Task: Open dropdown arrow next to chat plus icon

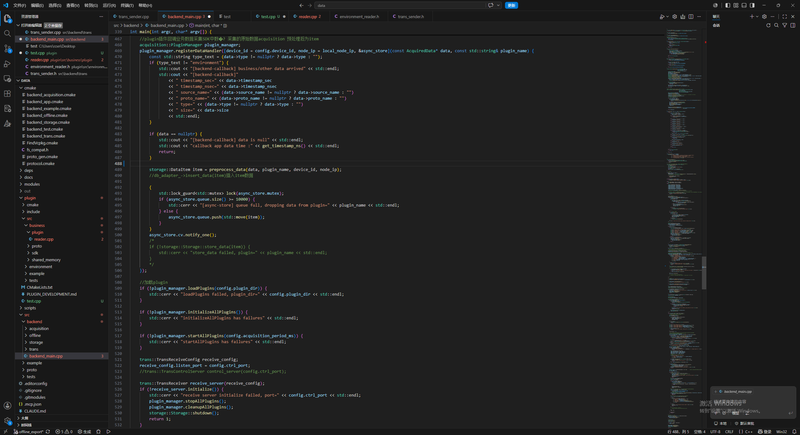Action: [757, 16]
